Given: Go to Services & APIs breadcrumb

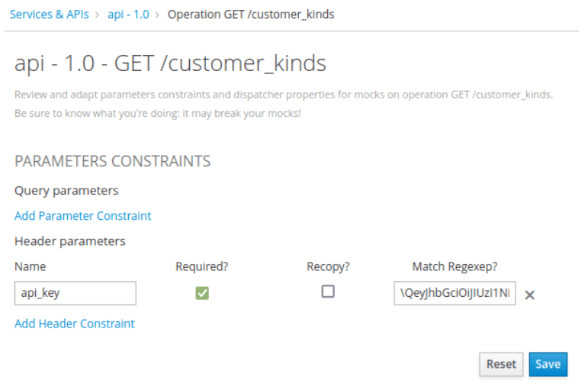Looking at the screenshot, I should click(x=49, y=15).
